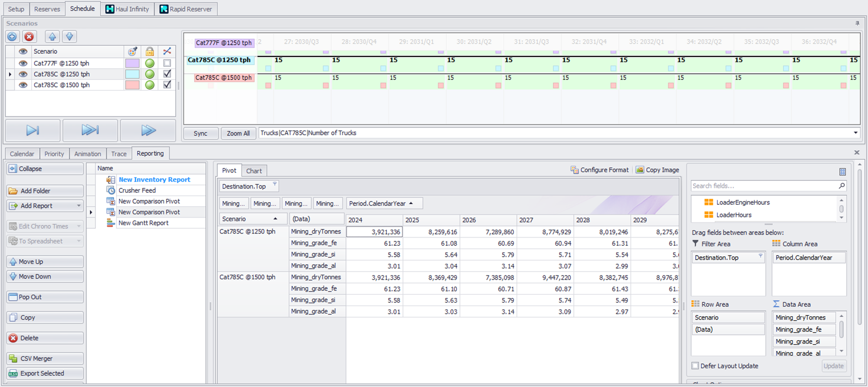Expand the Add Report dropdown arrow
868x387 pixels.
pyautogui.click(x=79, y=206)
